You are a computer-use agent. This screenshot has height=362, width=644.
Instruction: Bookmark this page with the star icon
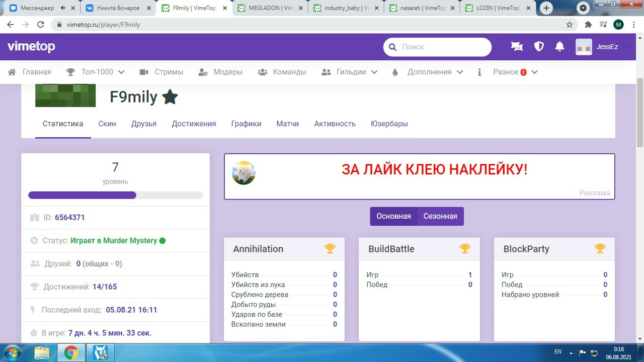[x=570, y=25]
